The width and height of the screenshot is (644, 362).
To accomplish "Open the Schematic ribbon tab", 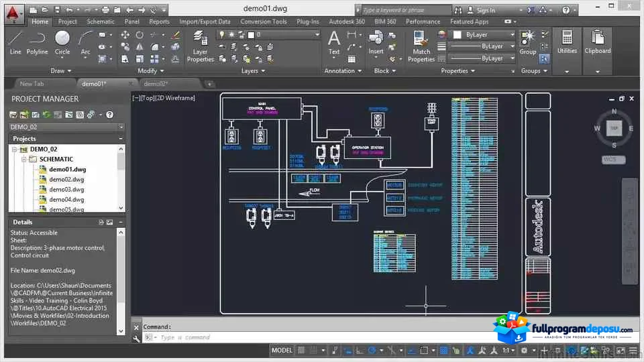I will coord(100,21).
